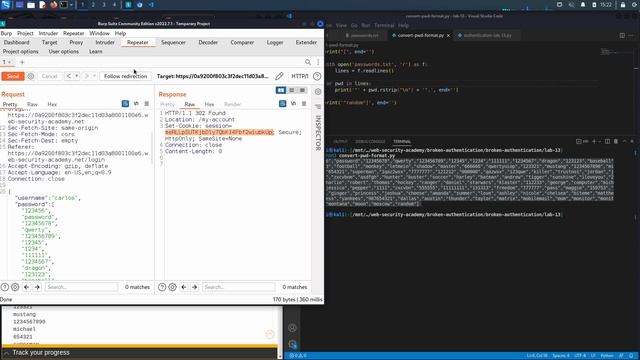
Task: Toggle non-printable characters in response
Action: click(293, 104)
